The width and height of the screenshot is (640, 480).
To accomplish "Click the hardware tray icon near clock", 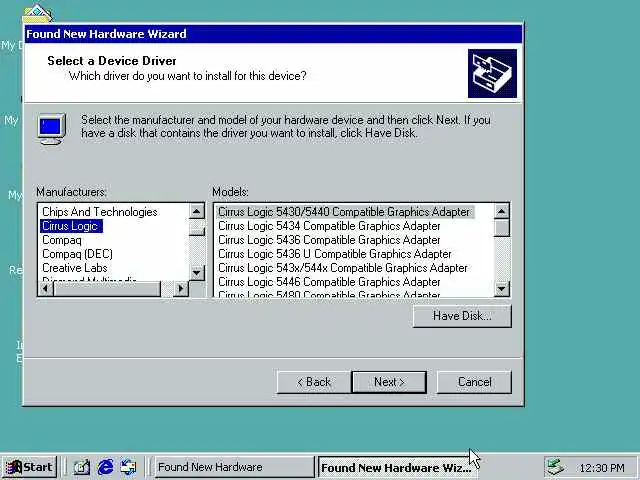I will click(x=556, y=467).
